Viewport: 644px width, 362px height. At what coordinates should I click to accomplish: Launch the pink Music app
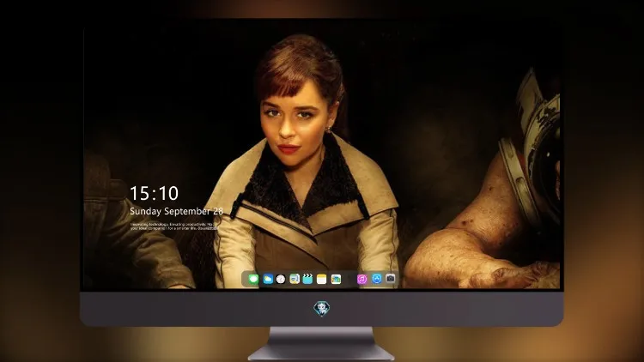pos(361,279)
